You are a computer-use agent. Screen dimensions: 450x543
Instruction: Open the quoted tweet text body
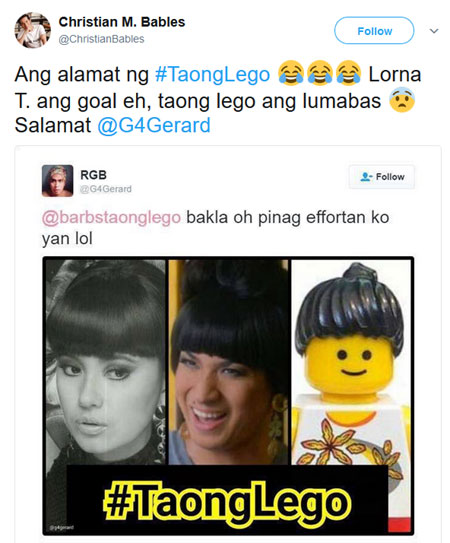(x=215, y=228)
